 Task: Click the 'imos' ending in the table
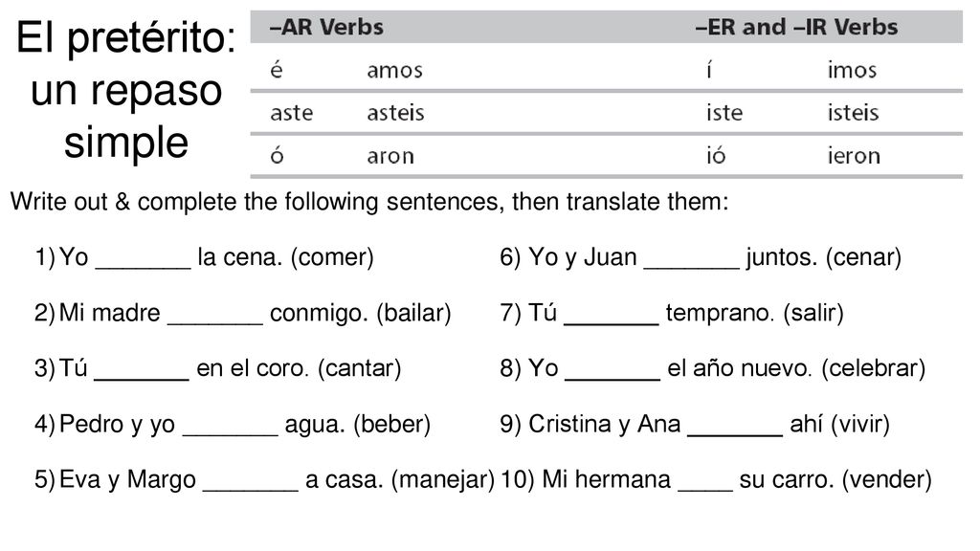(x=852, y=71)
